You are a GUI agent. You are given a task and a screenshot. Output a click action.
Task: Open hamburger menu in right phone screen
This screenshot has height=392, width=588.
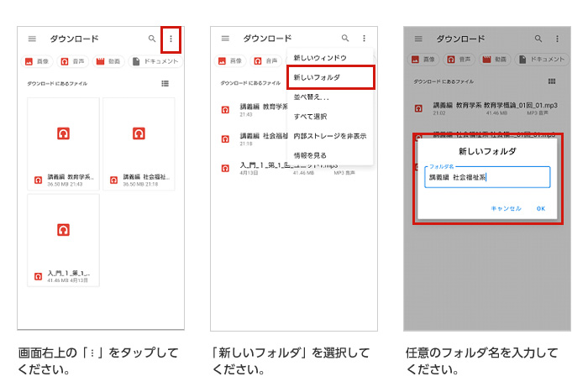coord(418,39)
